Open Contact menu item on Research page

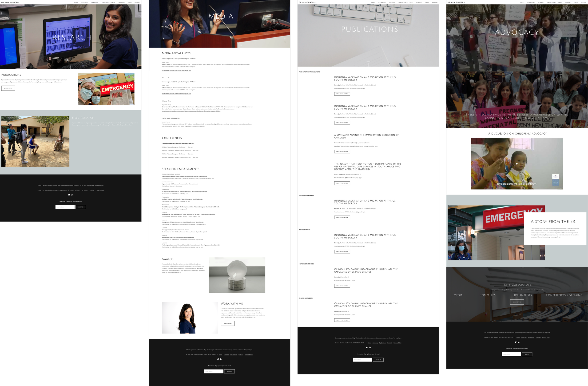pyautogui.click(x=137, y=2)
